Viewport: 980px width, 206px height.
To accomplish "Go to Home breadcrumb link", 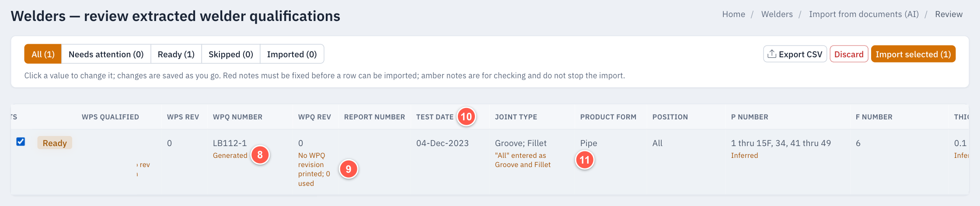I will pos(734,14).
